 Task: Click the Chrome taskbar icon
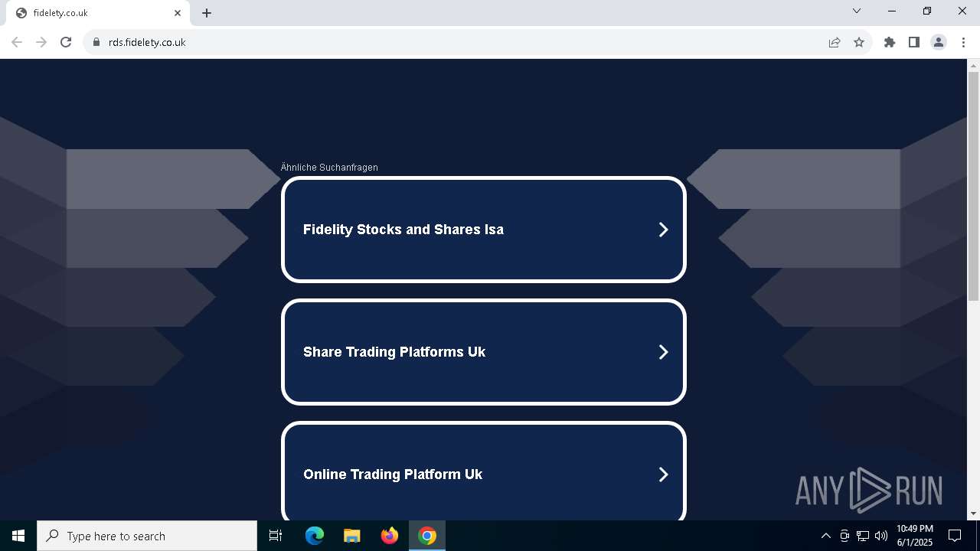point(427,536)
